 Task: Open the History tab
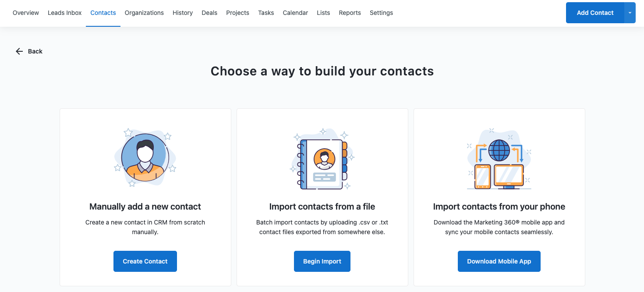[183, 13]
